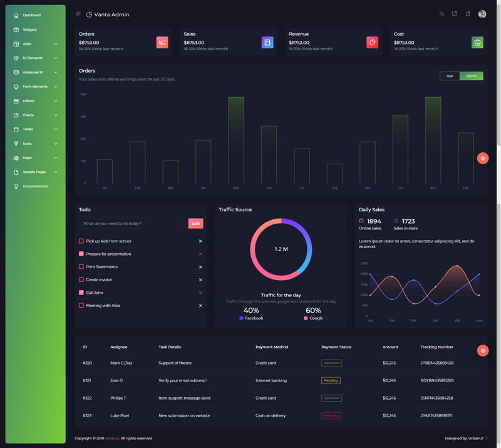The image size is (501, 448).
Task: Click the user avatar in header
Action: point(482,14)
